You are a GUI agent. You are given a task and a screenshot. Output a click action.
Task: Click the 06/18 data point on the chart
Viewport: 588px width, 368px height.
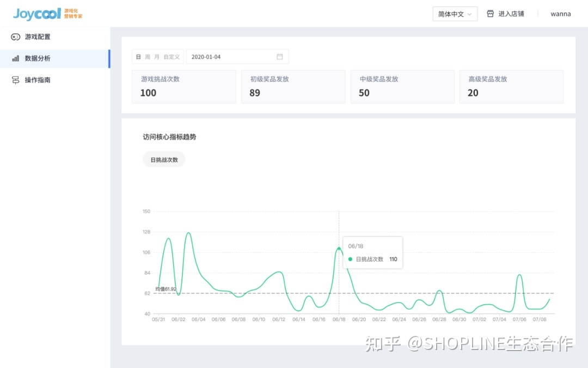point(339,248)
